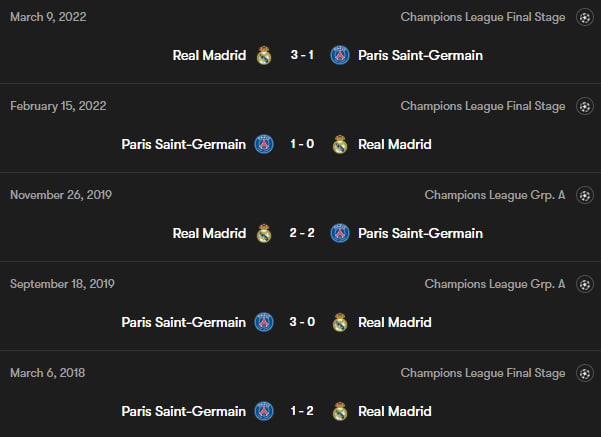601x437 pixels.
Task: Select the 2 - 2 score from November 26, 2019
Action: tap(302, 233)
